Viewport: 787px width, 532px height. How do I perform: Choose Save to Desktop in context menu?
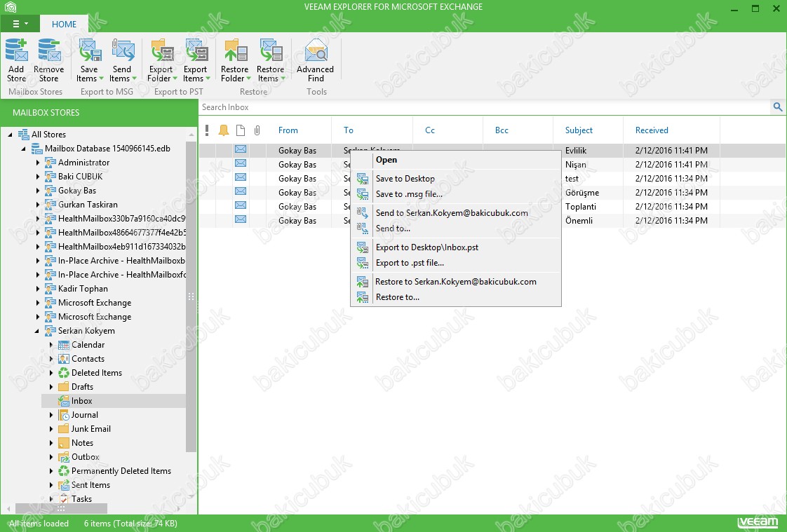(x=456, y=179)
